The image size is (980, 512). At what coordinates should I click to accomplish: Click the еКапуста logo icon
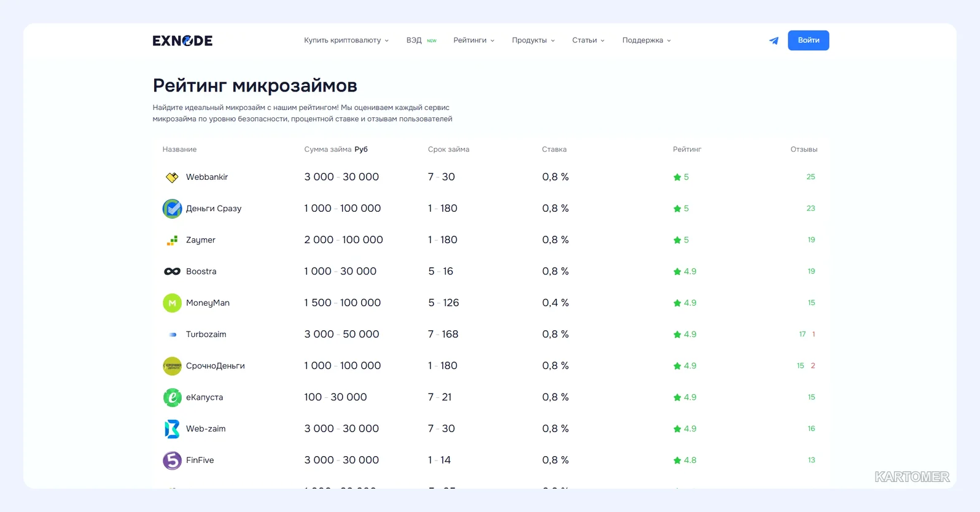click(x=172, y=397)
